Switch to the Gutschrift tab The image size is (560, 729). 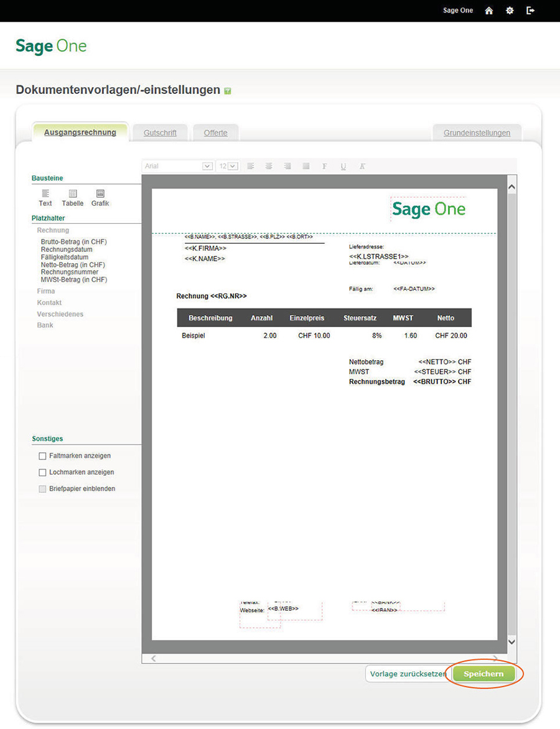[160, 133]
